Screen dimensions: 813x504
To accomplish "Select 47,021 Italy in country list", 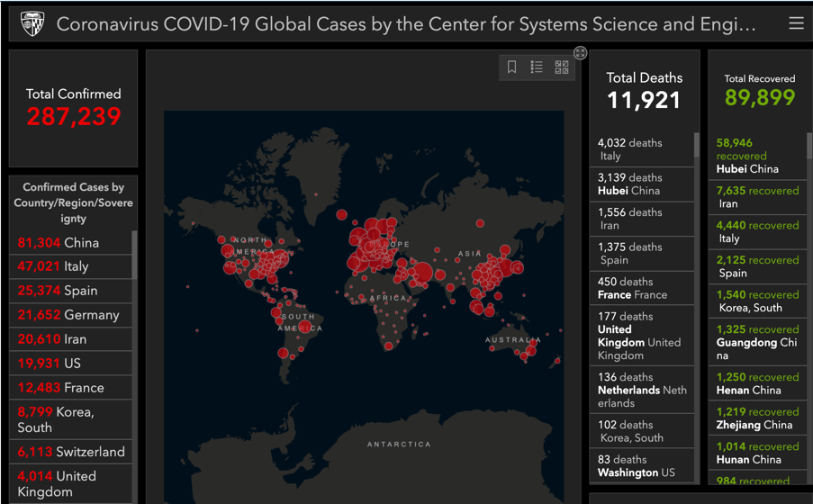I will tap(70, 266).
